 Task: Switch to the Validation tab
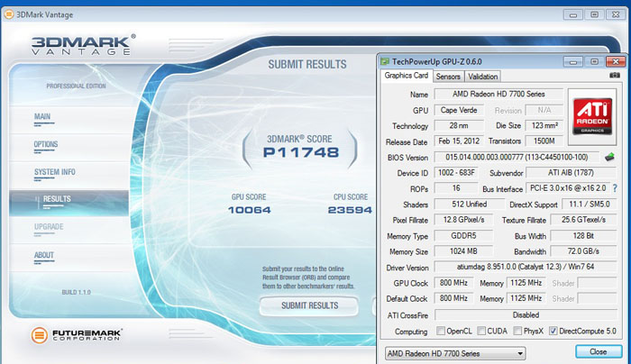(x=483, y=77)
